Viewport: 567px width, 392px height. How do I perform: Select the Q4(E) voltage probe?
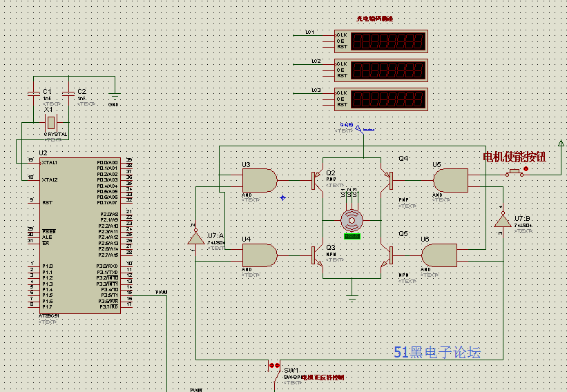pos(358,128)
